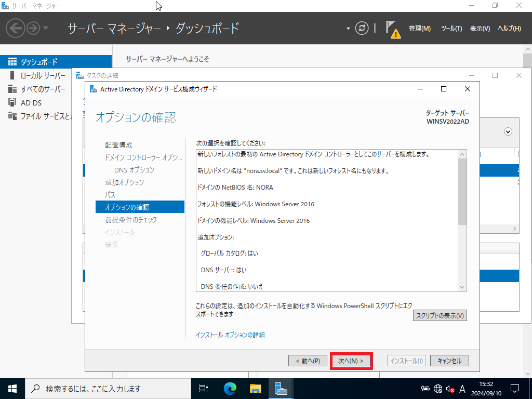This screenshot has width=532, height=399.
Task: Go to 配置構成 wizard step
Action: [119, 145]
